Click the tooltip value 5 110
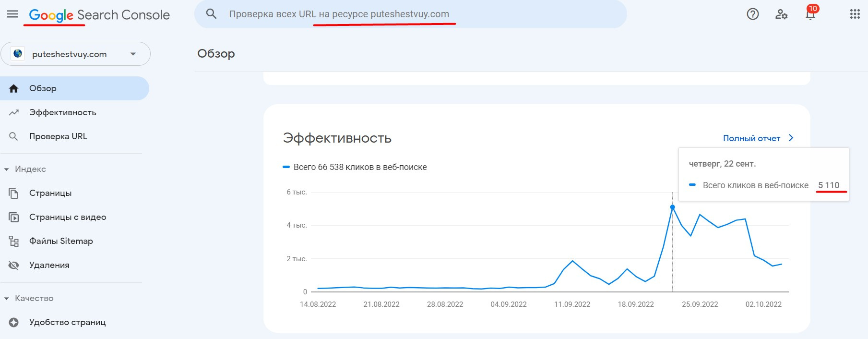The width and height of the screenshot is (868, 339). tap(829, 185)
